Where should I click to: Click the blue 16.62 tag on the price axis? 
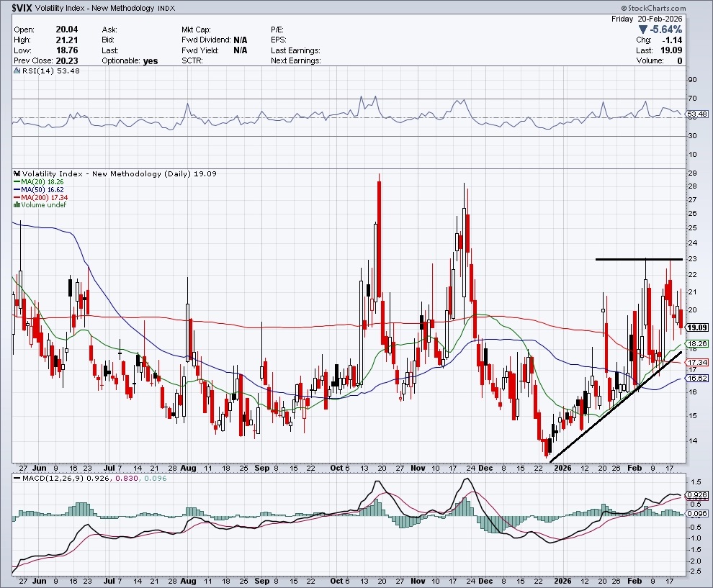696,378
